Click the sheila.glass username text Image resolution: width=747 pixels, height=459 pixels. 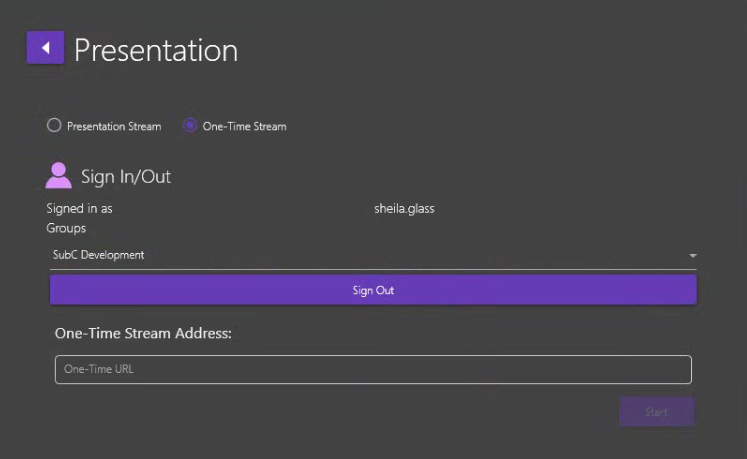(404, 209)
